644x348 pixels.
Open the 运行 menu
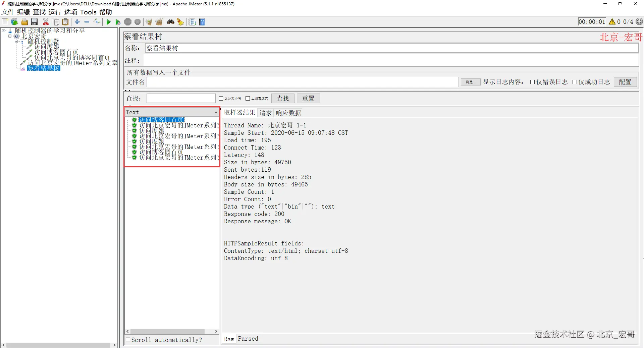(x=55, y=12)
